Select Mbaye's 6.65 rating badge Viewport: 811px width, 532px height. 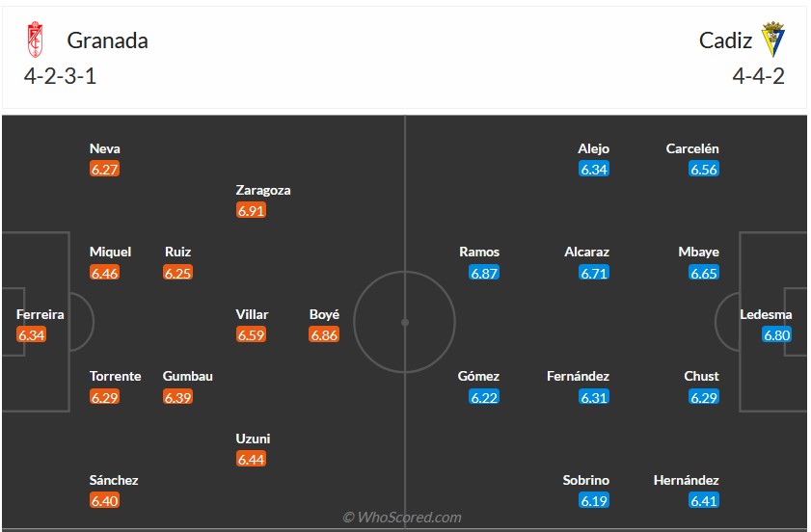704,273
